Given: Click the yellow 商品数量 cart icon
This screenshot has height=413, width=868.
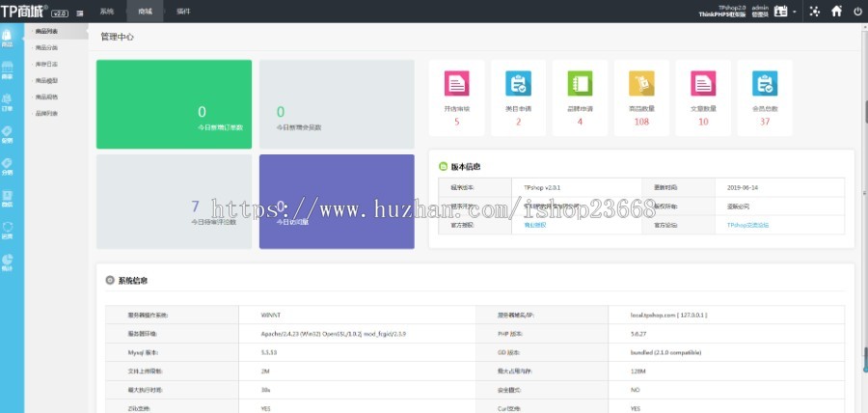Looking at the screenshot, I should pyautogui.click(x=641, y=84).
